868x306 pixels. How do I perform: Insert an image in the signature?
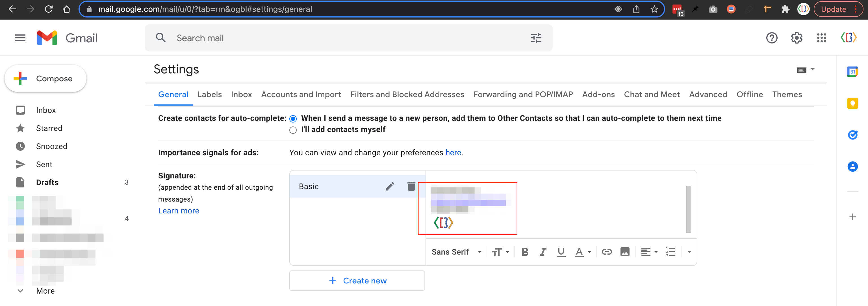coord(625,252)
